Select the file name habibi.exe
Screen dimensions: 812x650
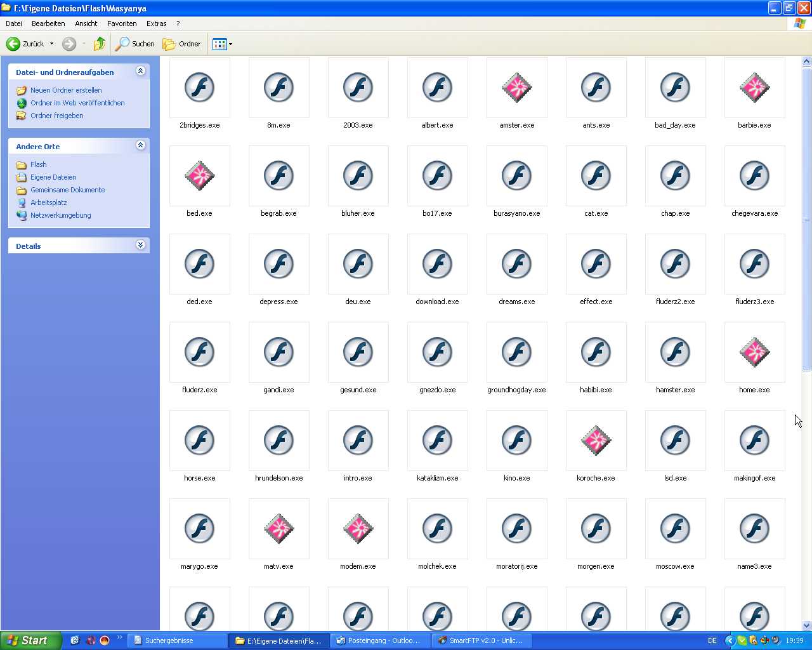(596, 390)
